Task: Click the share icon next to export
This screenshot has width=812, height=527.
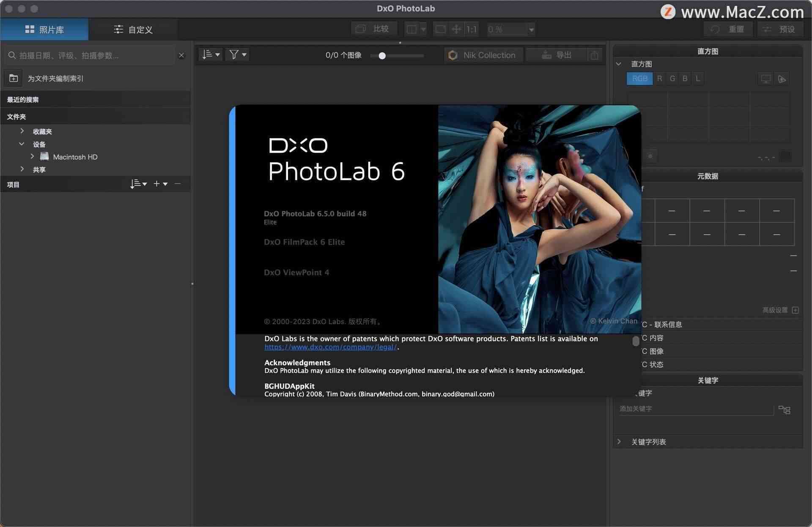Action: click(x=594, y=55)
